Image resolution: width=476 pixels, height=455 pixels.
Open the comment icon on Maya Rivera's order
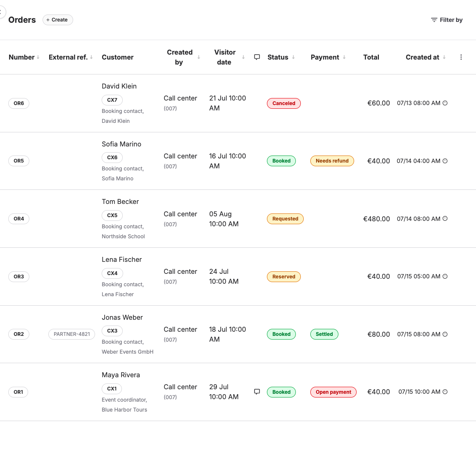pos(257,392)
